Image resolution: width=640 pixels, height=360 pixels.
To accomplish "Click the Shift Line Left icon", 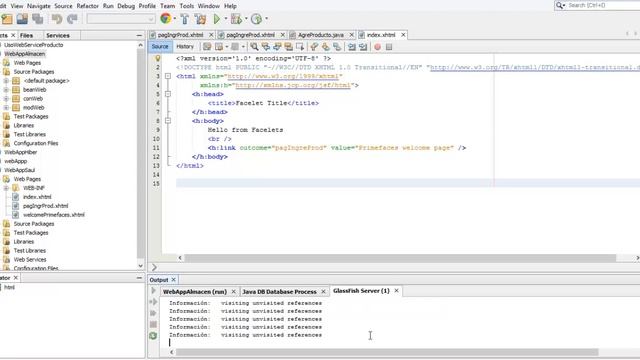I will tap(351, 47).
